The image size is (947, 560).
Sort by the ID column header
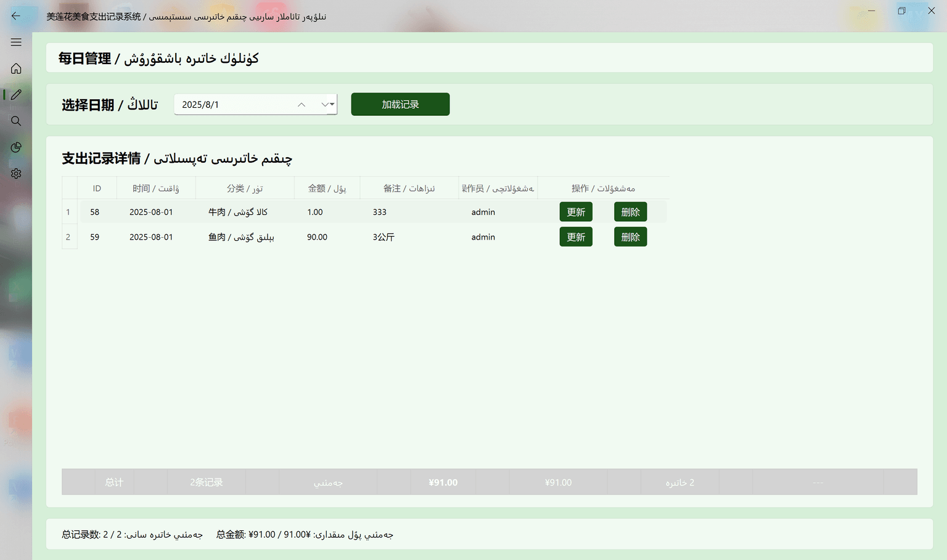[97, 188]
